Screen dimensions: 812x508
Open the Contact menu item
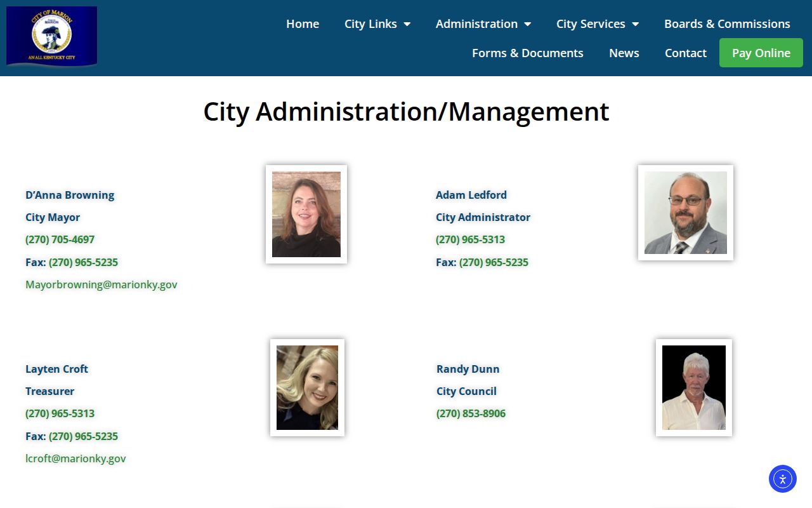[x=686, y=53]
